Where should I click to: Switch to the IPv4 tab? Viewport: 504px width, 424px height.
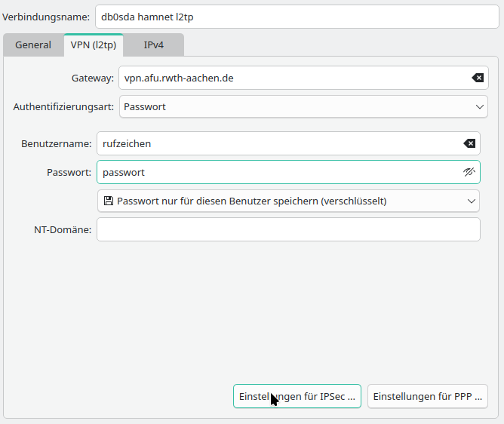154,45
